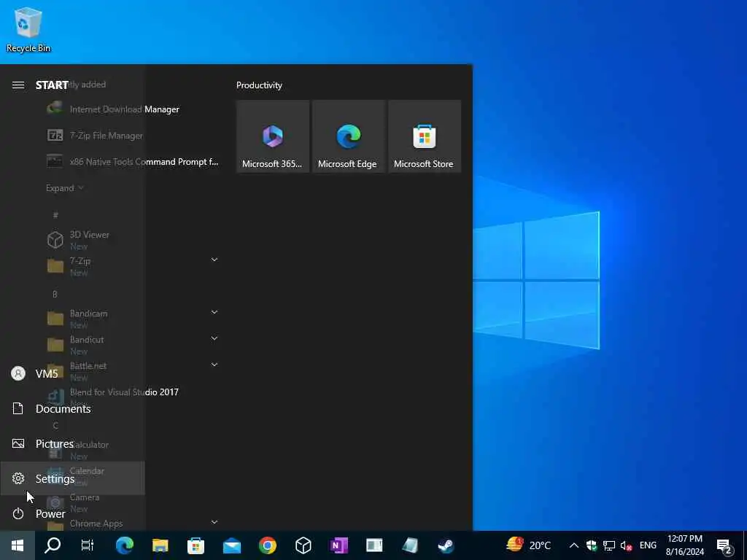The image size is (747, 560).
Task: Open 7-Zip File Manager from list
Action: 134,135
